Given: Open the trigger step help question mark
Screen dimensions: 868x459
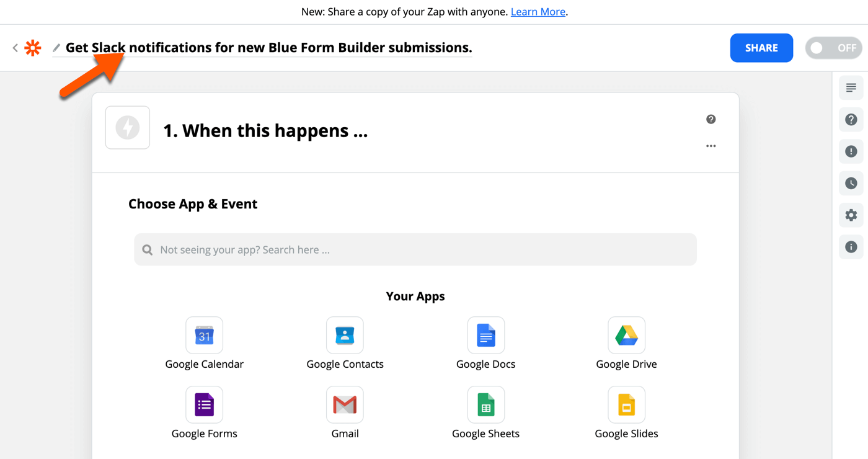Looking at the screenshot, I should pyautogui.click(x=711, y=118).
